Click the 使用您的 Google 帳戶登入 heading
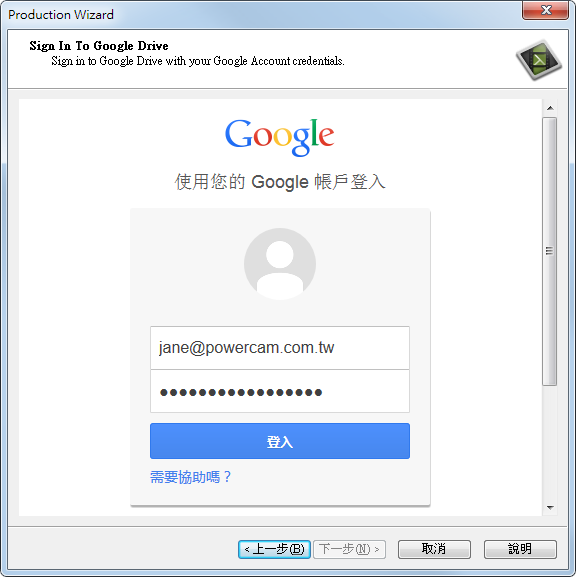 [x=280, y=181]
